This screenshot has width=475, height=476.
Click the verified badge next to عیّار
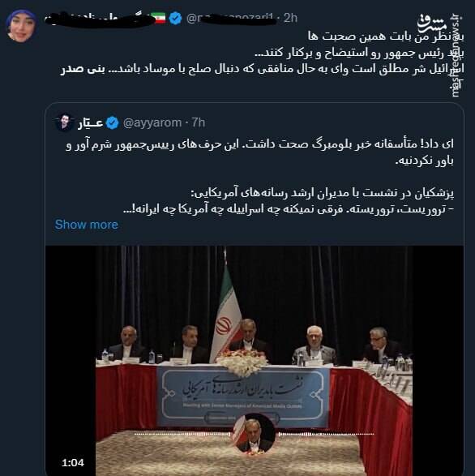click(112, 123)
